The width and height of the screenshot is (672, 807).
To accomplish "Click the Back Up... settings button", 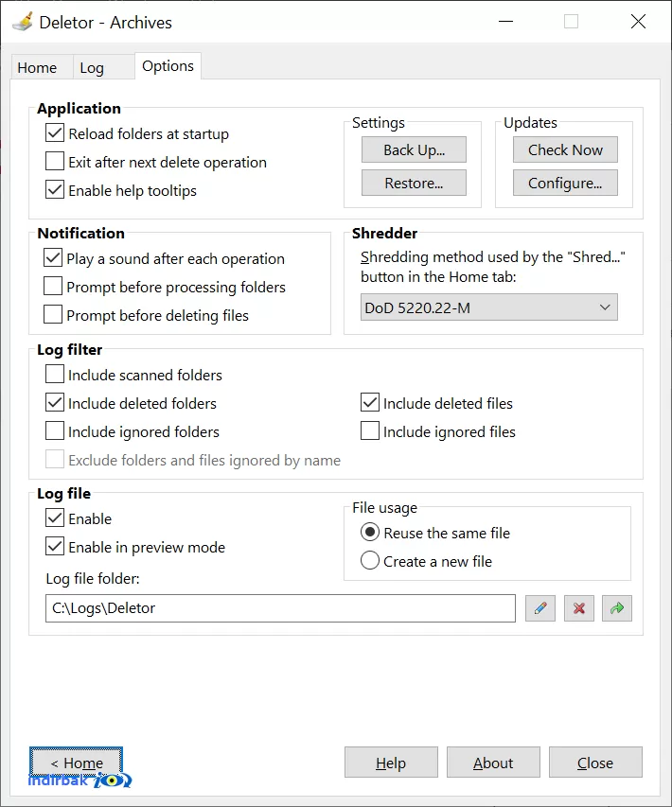I will pyautogui.click(x=414, y=149).
